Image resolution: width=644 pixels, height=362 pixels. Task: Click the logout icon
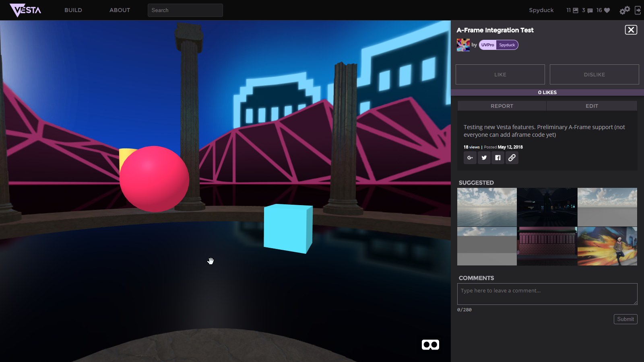(x=638, y=10)
